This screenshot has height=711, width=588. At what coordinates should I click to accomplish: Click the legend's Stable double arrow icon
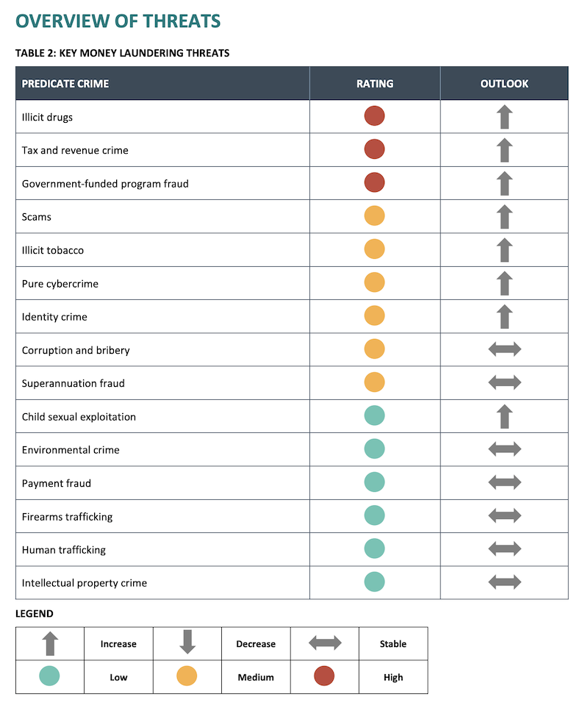[x=325, y=643]
